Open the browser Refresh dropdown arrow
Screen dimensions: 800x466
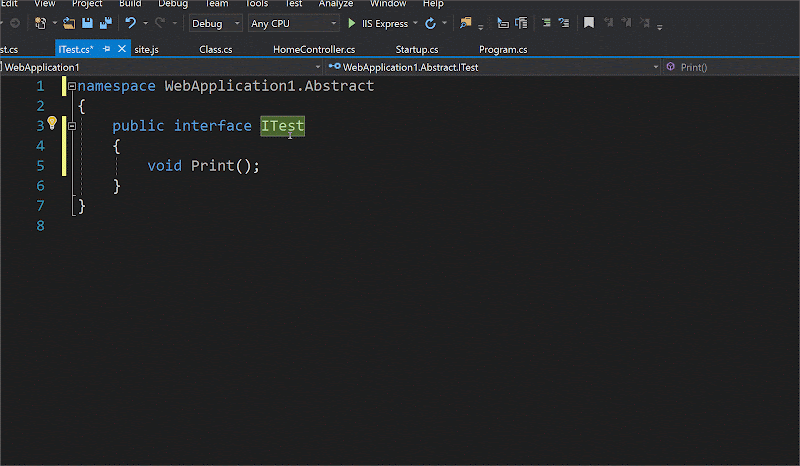444,23
